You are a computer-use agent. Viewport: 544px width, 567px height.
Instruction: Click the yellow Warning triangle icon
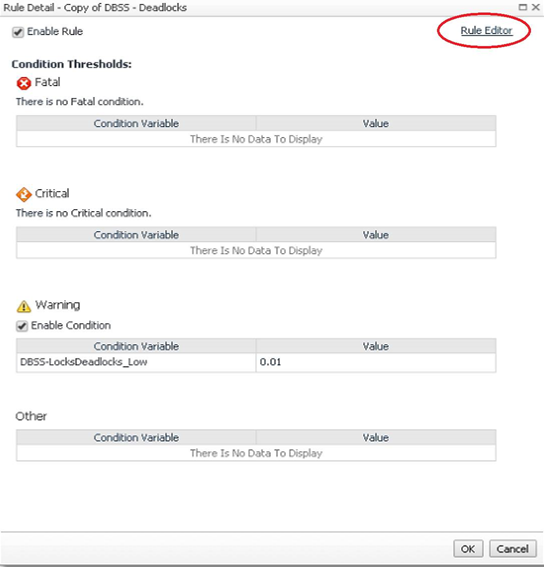click(x=24, y=306)
